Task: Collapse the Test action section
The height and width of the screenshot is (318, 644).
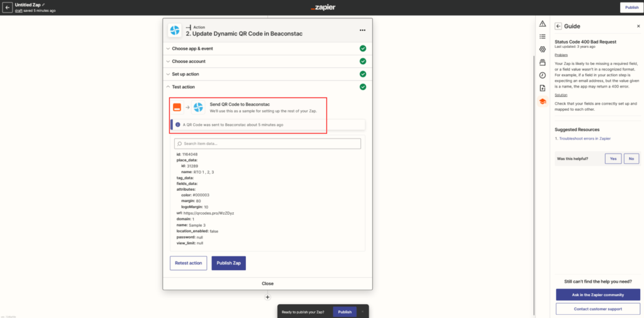Action: tap(267, 87)
